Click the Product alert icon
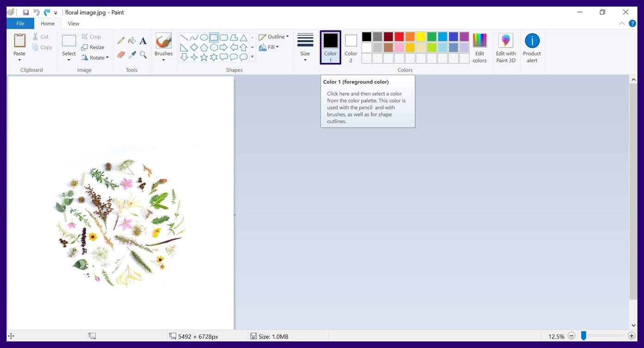Screen dimensions: 644x348 [x=532, y=46]
